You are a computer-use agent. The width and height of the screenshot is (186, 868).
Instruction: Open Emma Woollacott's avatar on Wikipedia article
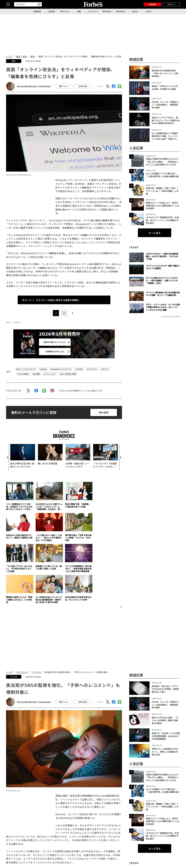pyautogui.click(x=10, y=86)
